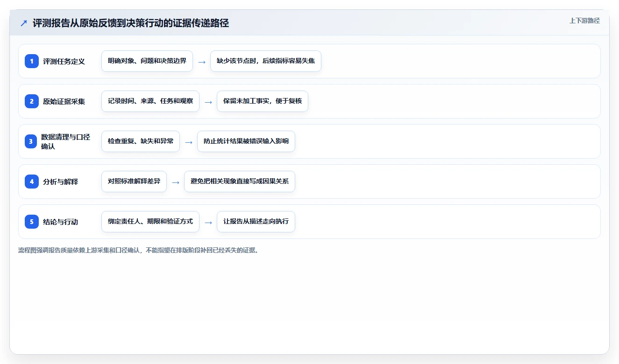Select the 原始证据采集 step label
The height and width of the screenshot is (364, 619).
[x=64, y=102]
